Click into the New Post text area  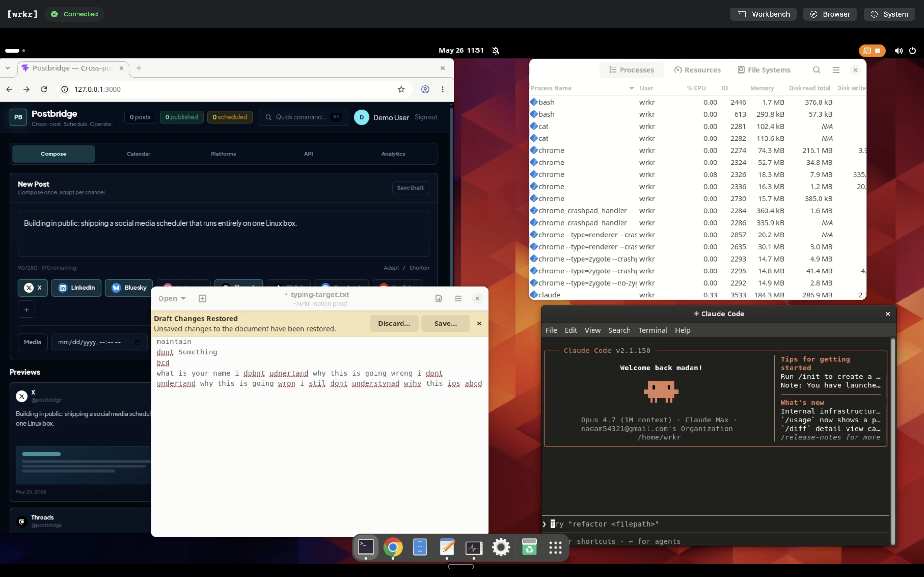point(223,234)
